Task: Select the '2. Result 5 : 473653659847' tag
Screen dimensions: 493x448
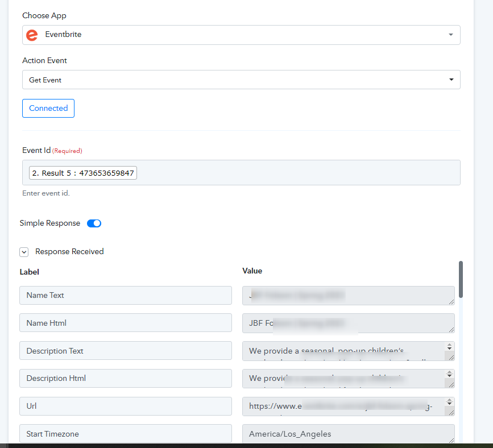Action: 83,173
